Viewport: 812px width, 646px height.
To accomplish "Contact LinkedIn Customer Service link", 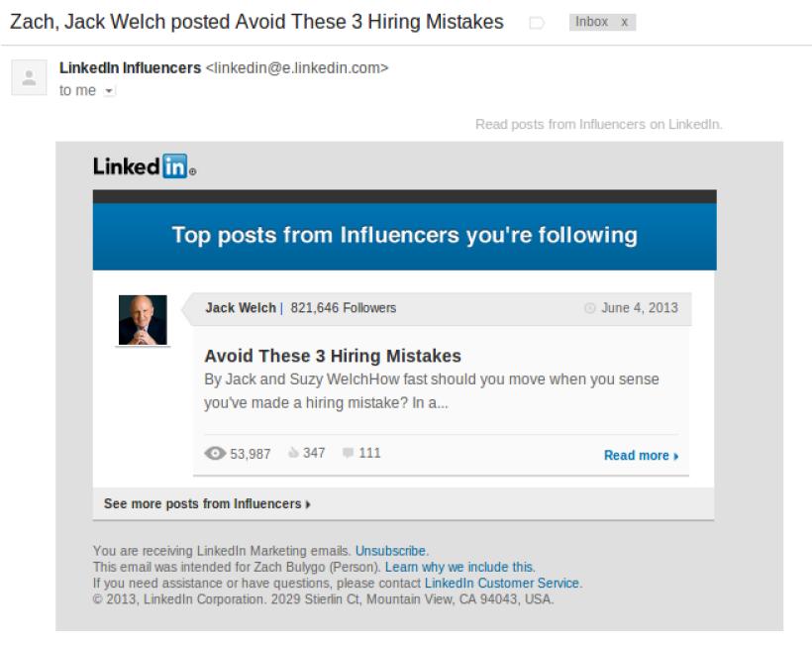I will coord(502,584).
